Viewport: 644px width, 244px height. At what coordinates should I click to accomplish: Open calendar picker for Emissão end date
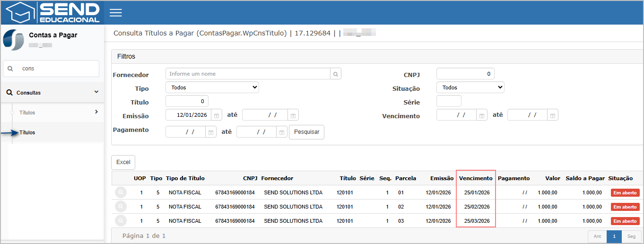coord(293,115)
